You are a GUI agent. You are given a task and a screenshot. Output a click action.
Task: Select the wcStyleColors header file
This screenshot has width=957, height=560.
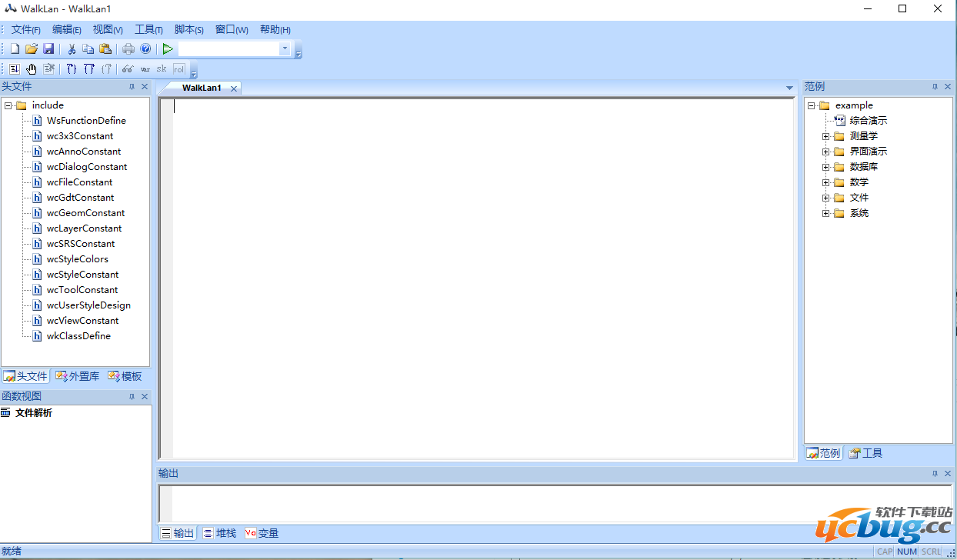[77, 259]
